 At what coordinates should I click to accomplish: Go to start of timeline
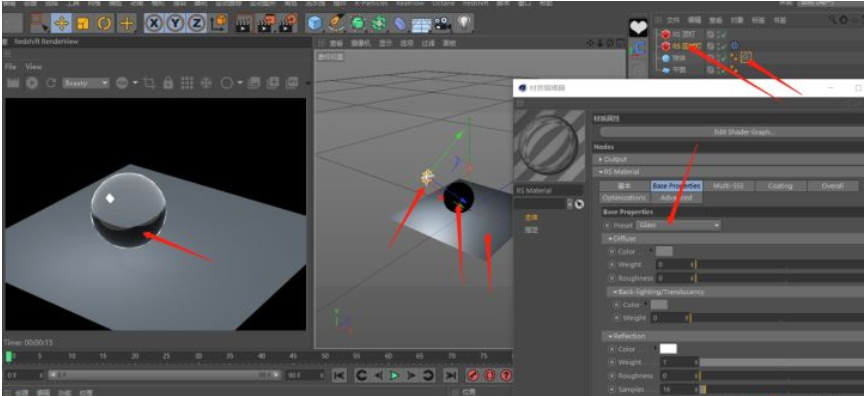340,376
